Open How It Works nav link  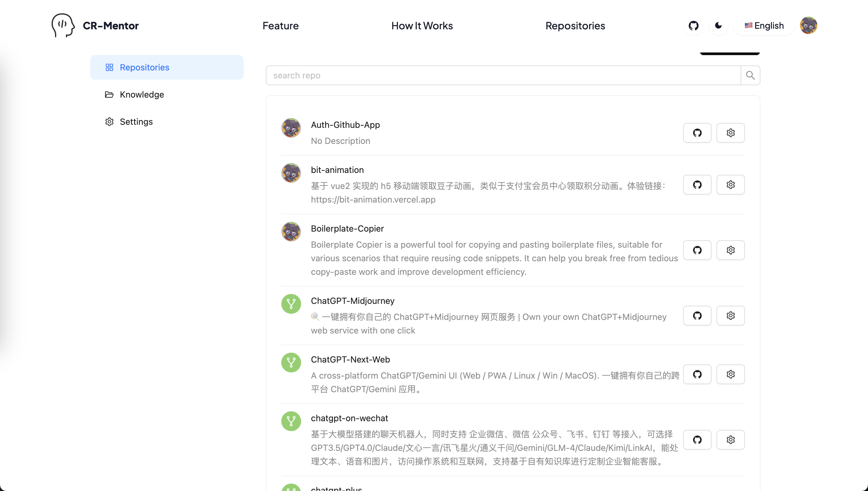pyautogui.click(x=422, y=26)
